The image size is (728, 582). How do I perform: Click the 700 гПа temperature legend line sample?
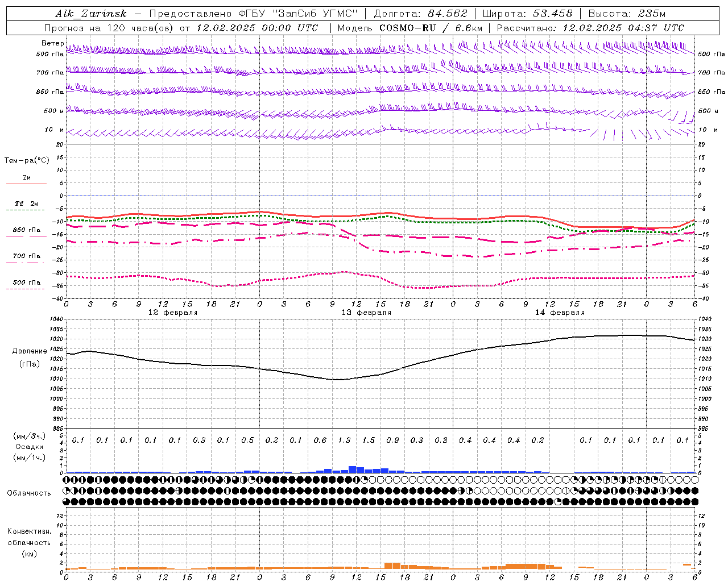pyautogui.click(x=25, y=263)
